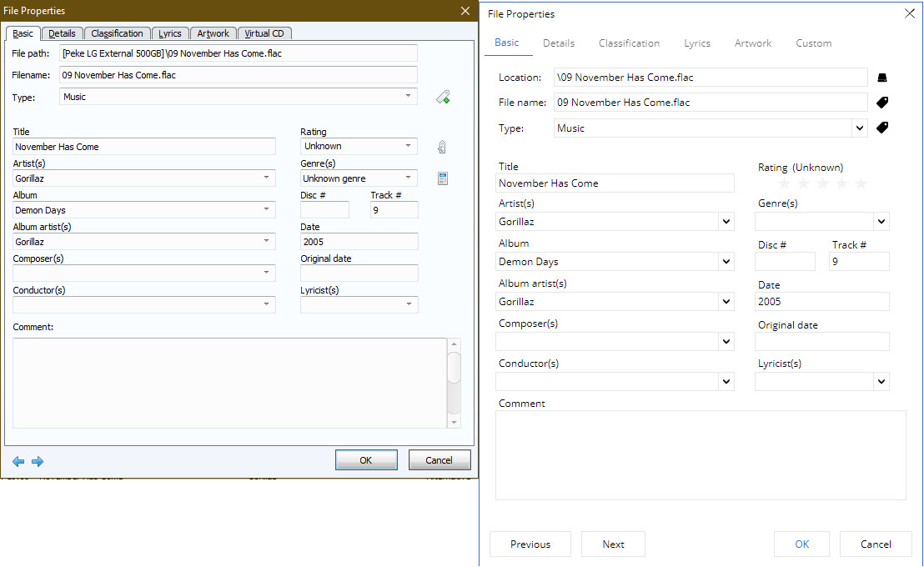Click the drive icon next to Location field

click(x=882, y=78)
